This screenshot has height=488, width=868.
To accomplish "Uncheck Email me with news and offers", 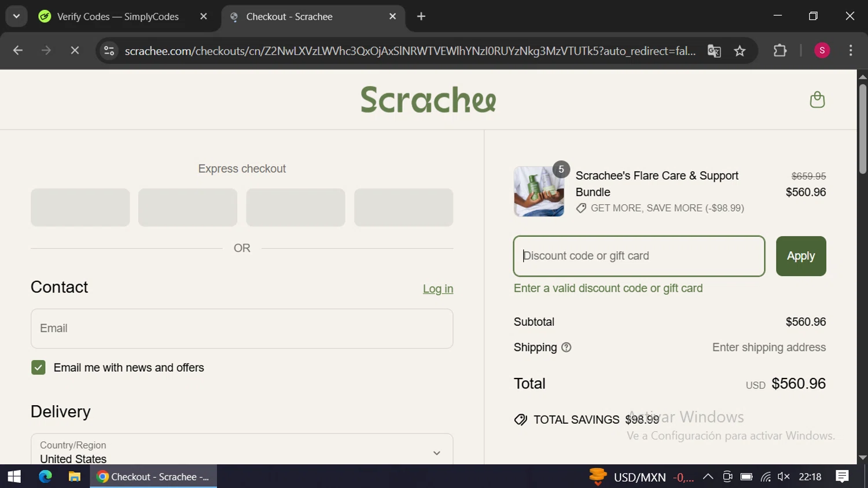I will coord(38,368).
